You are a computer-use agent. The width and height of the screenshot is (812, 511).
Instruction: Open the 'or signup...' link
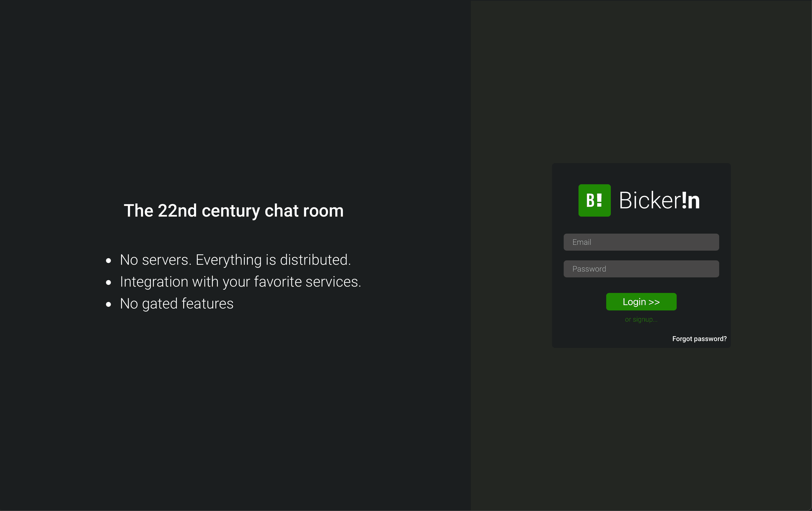pos(641,319)
